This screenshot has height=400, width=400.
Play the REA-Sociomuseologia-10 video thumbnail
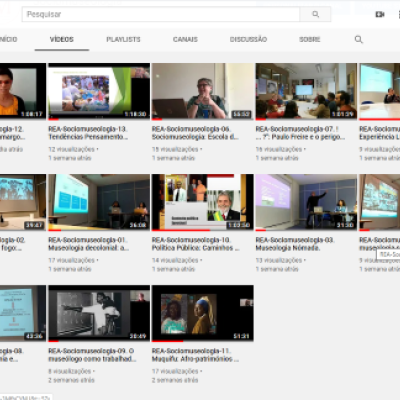pyautogui.click(x=203, y=202)
